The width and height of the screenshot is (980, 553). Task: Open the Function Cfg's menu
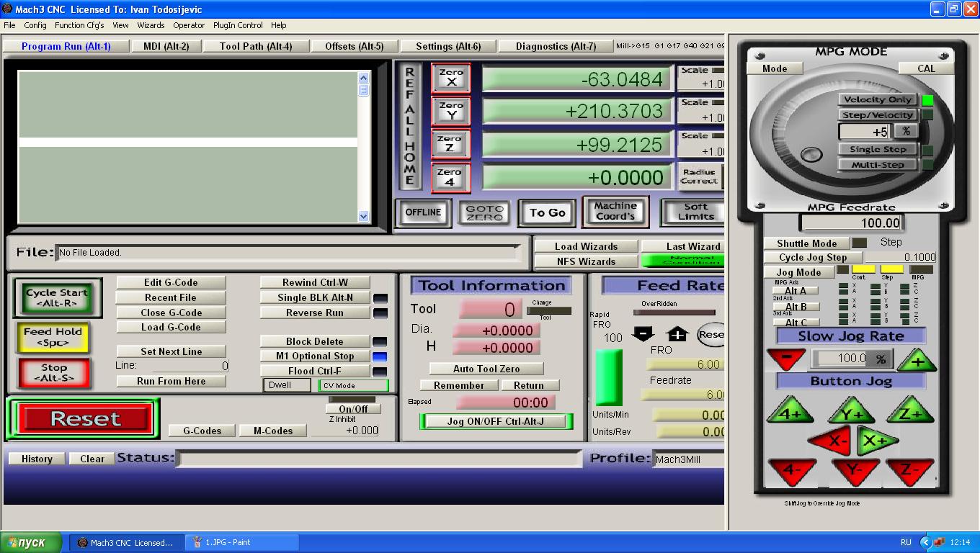[x=79, y=25]
